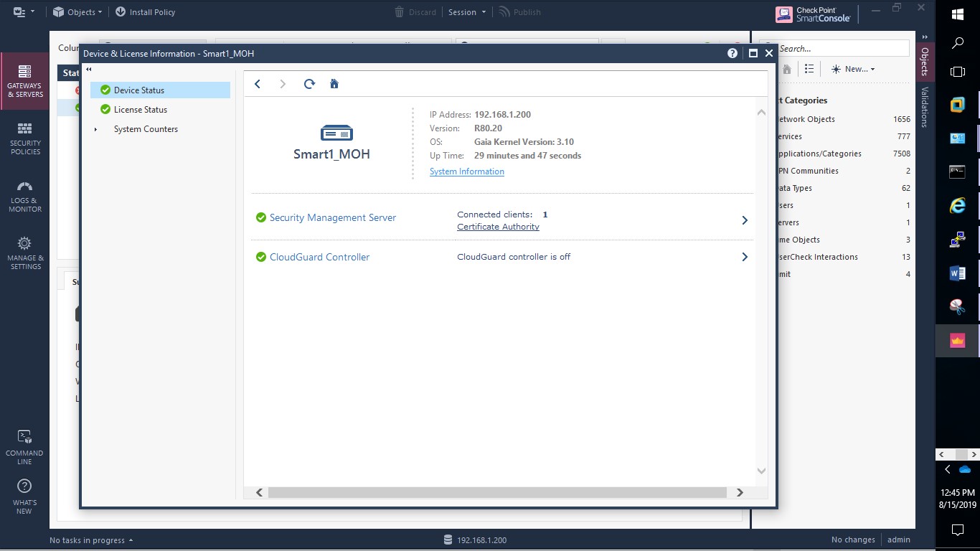980x551 pixels.
Task: Expand Security Management Server details arrow
Action: [x=744, y=220]
